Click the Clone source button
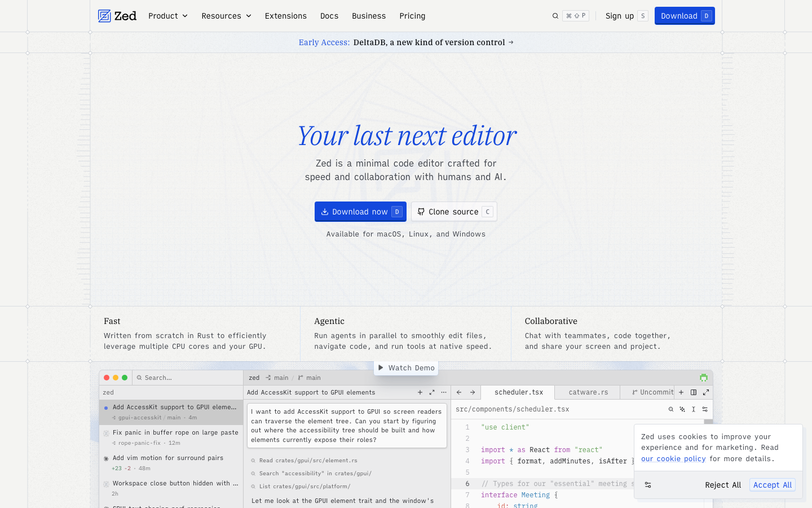This screenshot has width=812, height=508. pyautogui.click(x=454, y=212)
